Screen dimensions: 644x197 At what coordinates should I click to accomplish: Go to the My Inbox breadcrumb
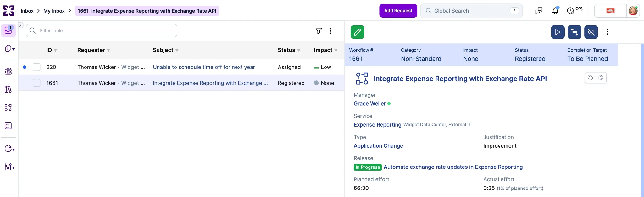point(54,11)
